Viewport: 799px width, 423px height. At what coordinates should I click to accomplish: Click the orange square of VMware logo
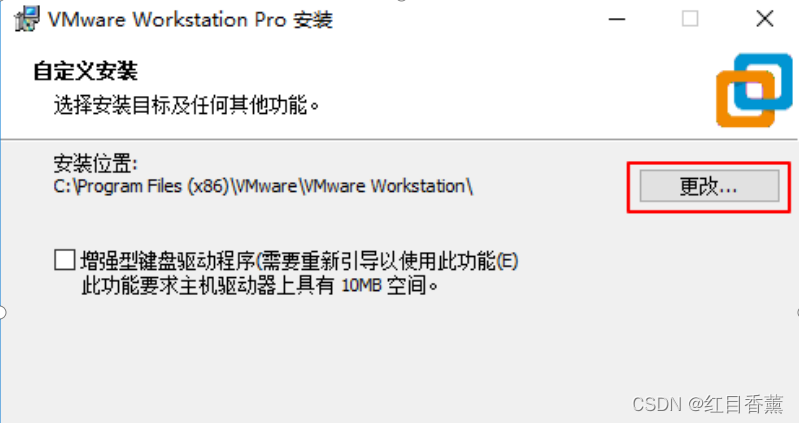(x=745, y=100)
